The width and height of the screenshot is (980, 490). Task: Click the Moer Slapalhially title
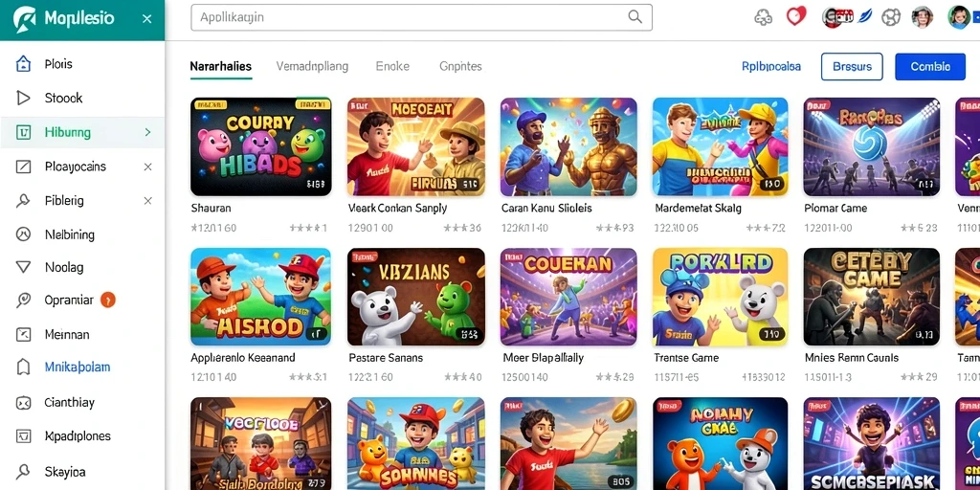tap(544, 358)
